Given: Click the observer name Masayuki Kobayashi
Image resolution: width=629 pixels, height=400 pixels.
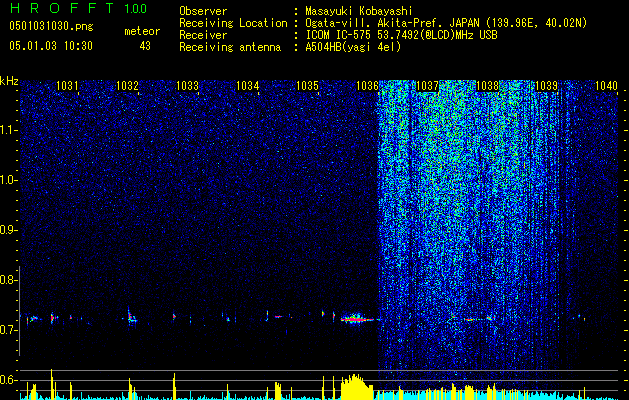Looking at the screenshot, I should click(358, 11).
